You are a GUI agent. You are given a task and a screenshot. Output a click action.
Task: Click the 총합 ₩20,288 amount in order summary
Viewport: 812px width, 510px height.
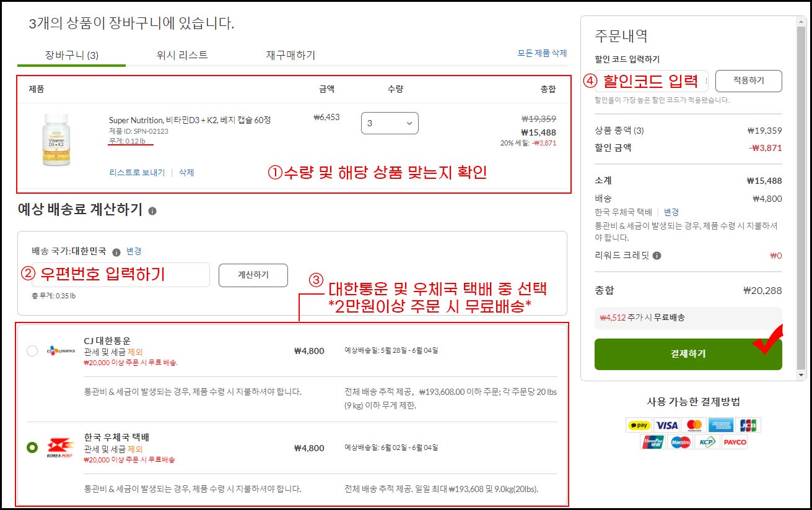pyautogui.click(x=762, y=290)
